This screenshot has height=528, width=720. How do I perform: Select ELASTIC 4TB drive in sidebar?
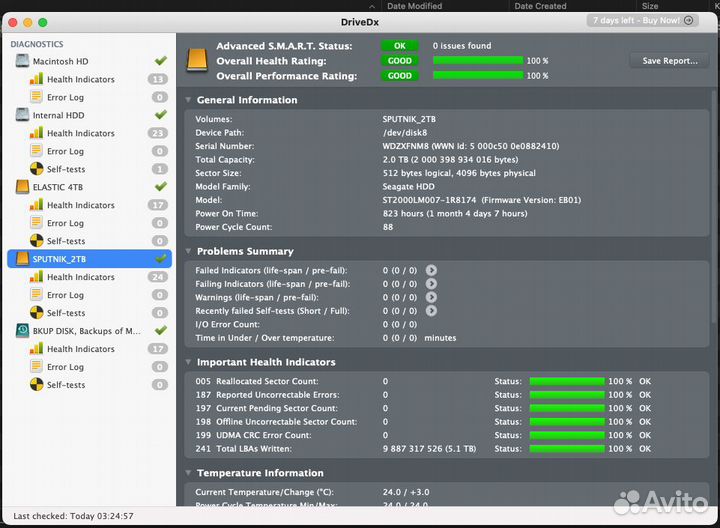pyautogui.click(x=90, y=187)
